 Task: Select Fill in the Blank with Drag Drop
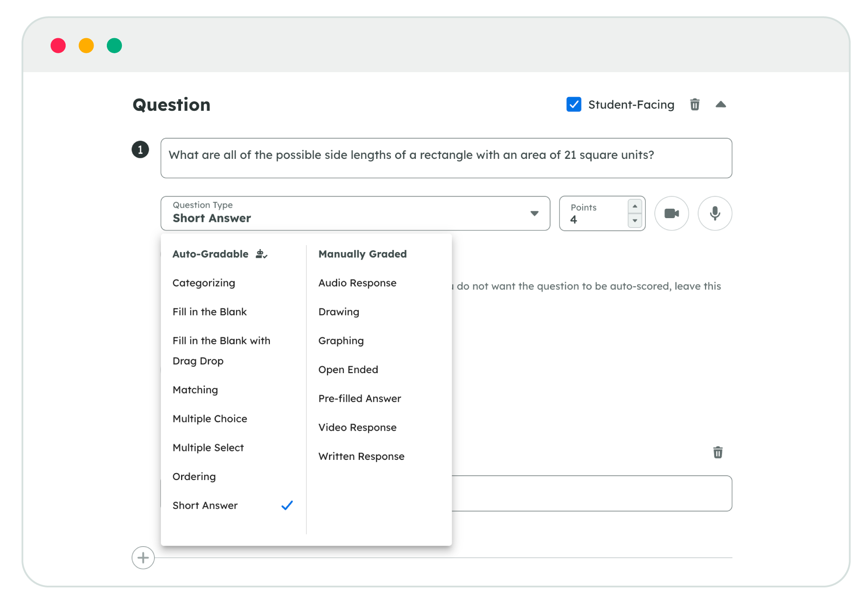(221, 350)
